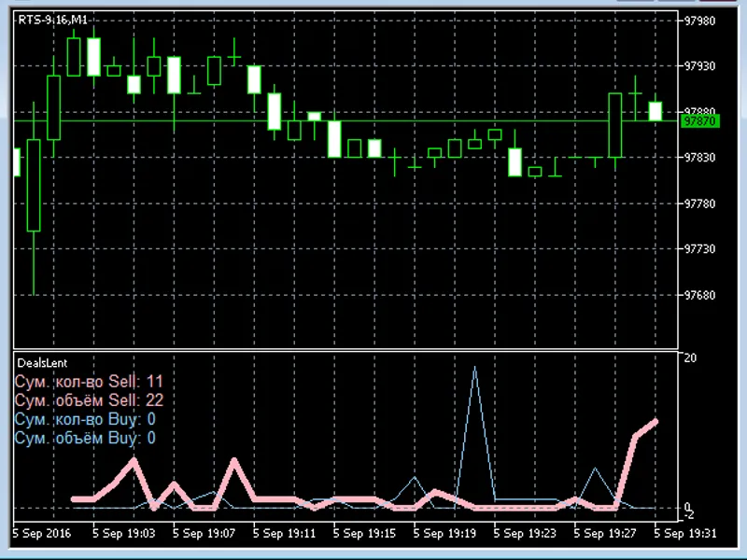This screenshot has width=747, height=560.
Task: Click the tall hollow candle near 19:29
Action: 615,125
